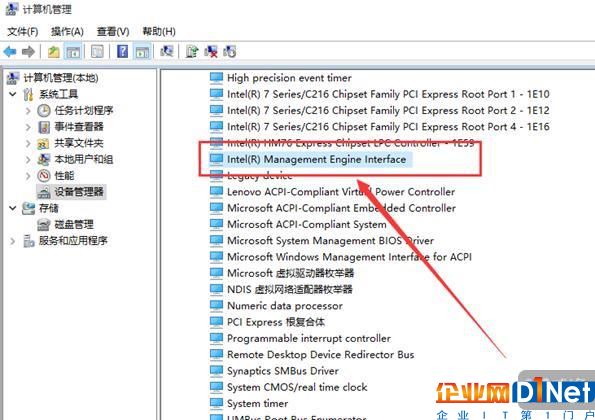The height and width of the screenshot is (420, 595).
Task: Select Programmable interrupt controller device
Action: tap(309, 338)
